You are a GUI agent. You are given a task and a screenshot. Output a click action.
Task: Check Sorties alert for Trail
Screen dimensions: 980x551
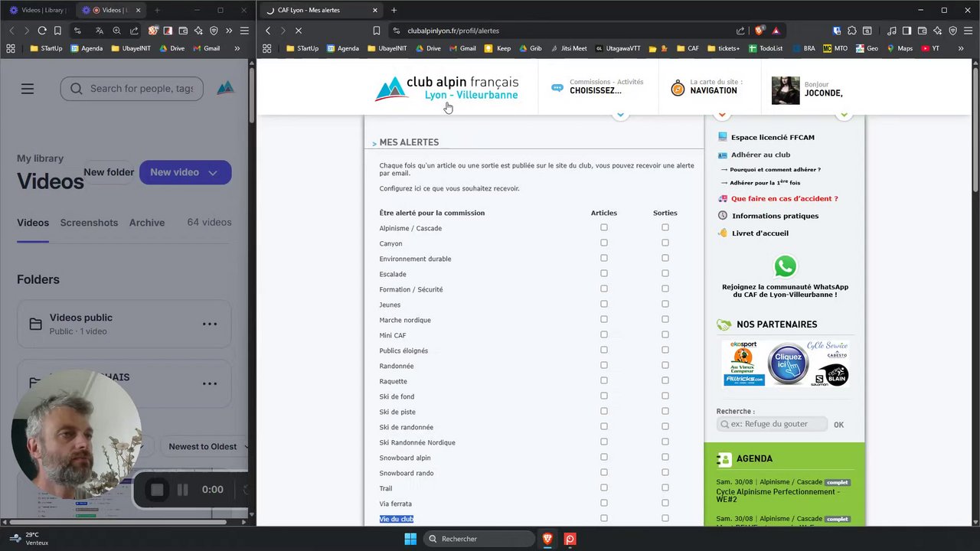[665, 487]
